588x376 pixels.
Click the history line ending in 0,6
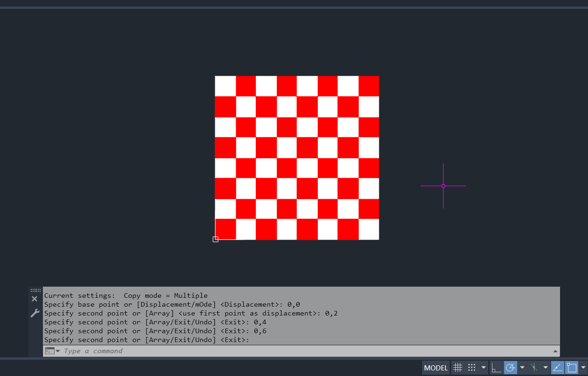[x=155, y=331]
